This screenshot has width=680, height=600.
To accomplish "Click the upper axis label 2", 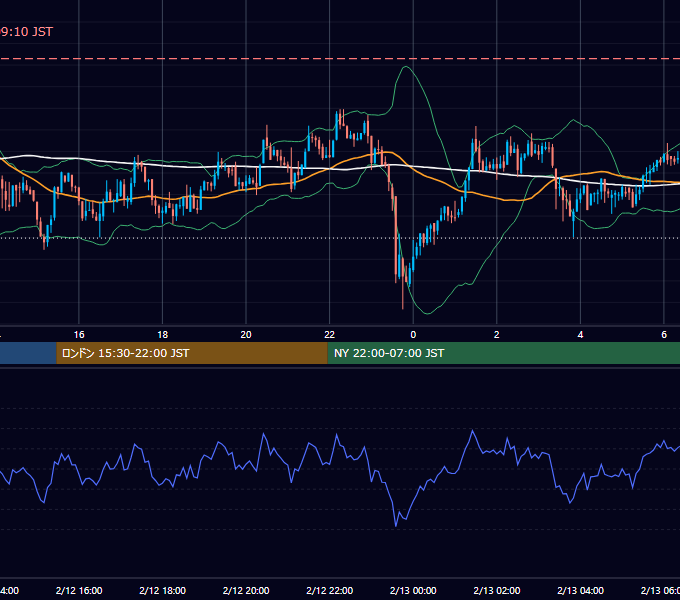I will [497, 334].
